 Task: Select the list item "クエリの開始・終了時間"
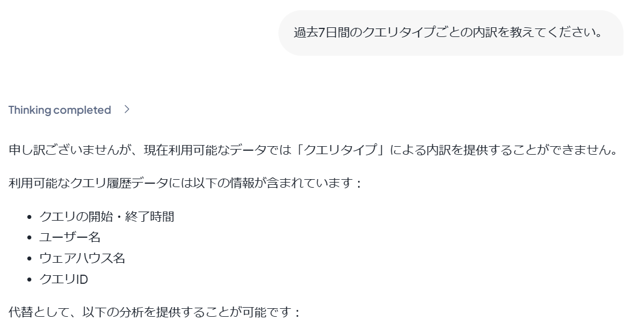tap(106, 217)
